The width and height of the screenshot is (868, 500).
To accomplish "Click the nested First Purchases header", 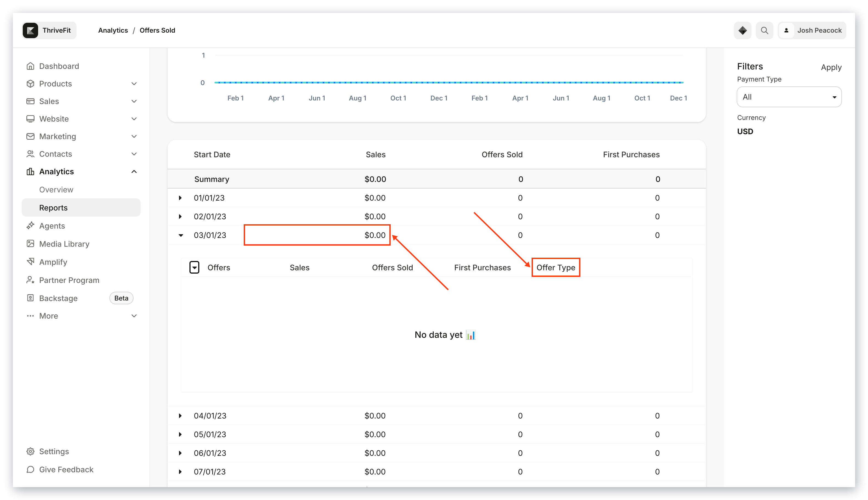I will tap(482, 268).
